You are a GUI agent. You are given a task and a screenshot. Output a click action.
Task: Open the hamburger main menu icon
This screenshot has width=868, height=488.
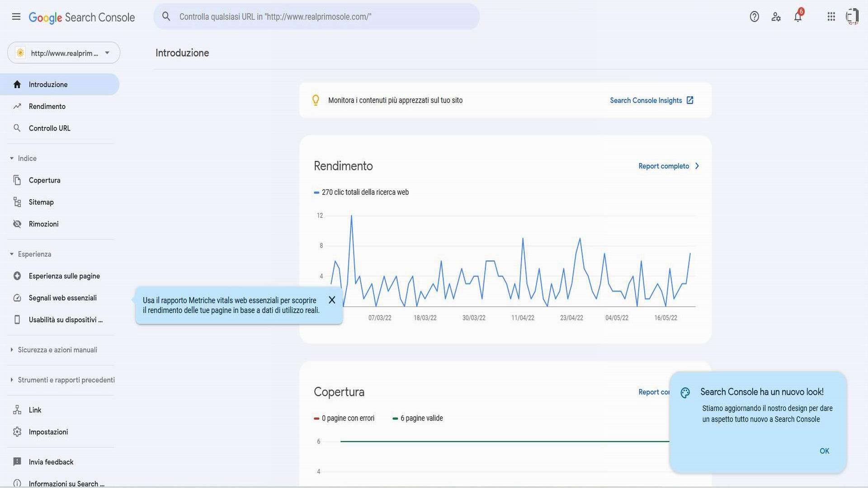(x=16, y=17)
